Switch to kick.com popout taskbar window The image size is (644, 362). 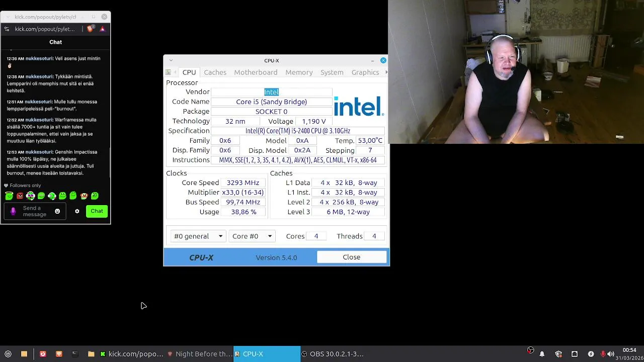tap(132, 354)
